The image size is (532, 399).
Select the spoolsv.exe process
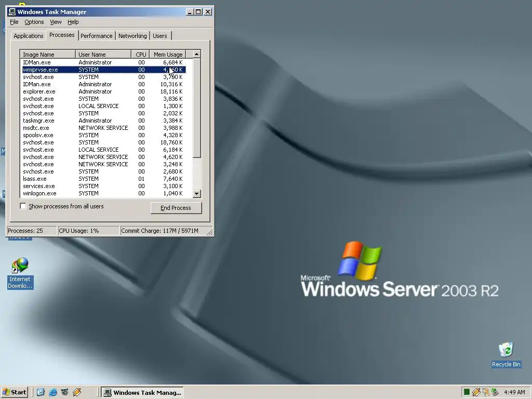tap(103, 135)
